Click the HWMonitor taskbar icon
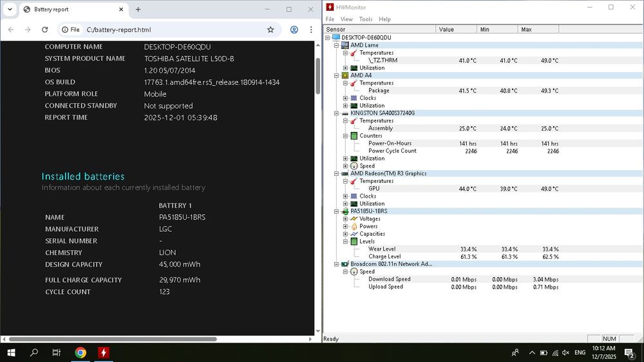The width and height of the screenshot is (644, 362). [104, 352]
